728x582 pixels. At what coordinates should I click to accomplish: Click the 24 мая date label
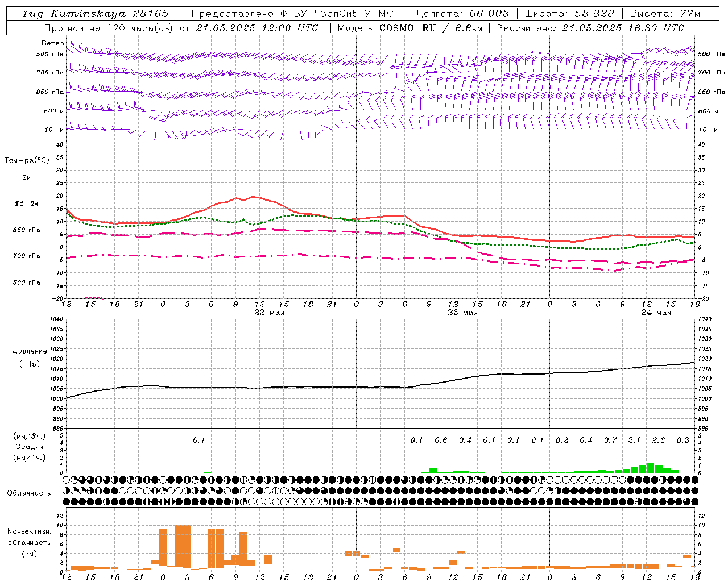tap(656, 313)
